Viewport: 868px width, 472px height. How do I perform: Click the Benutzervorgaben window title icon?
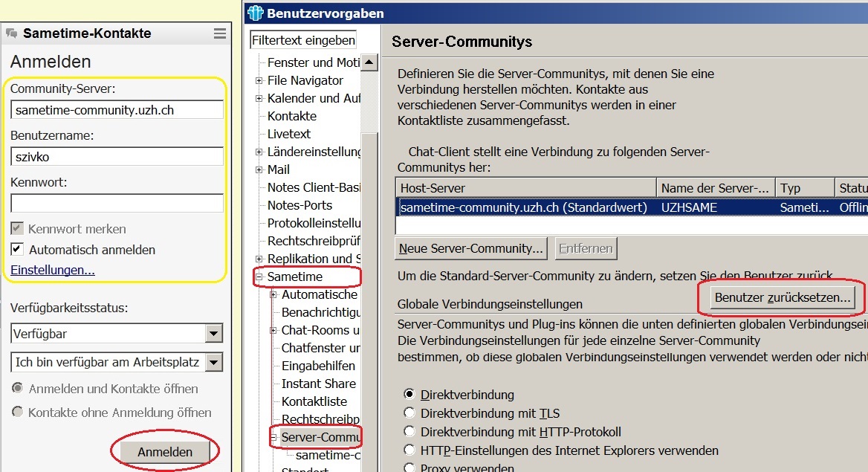point(256,13)
